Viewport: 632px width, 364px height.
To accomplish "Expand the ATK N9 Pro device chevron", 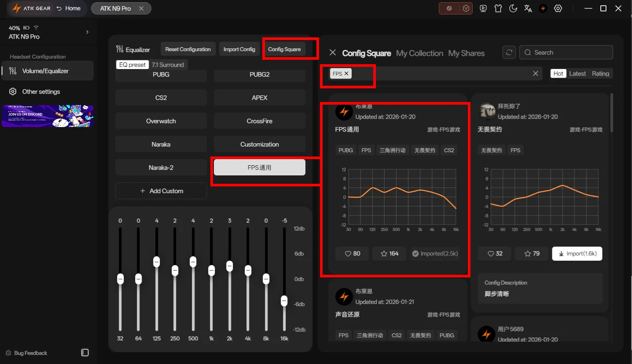I will coord(87,32).
